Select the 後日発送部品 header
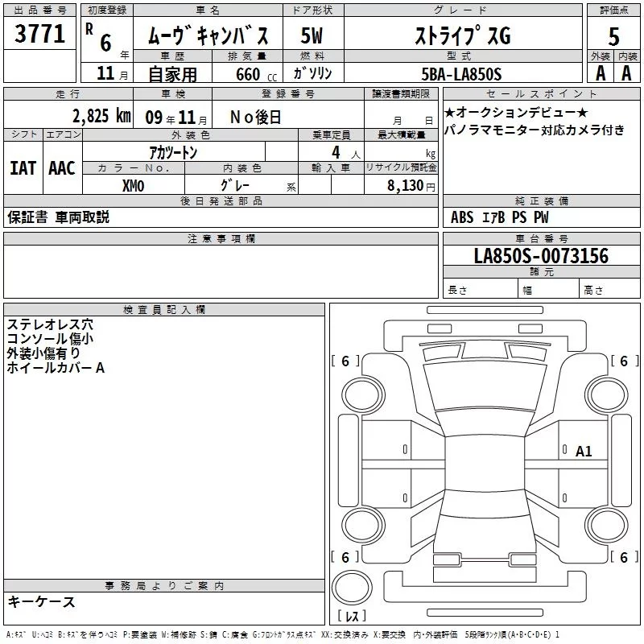This screenshot has height=644, width=644. [x=221, y=200]
